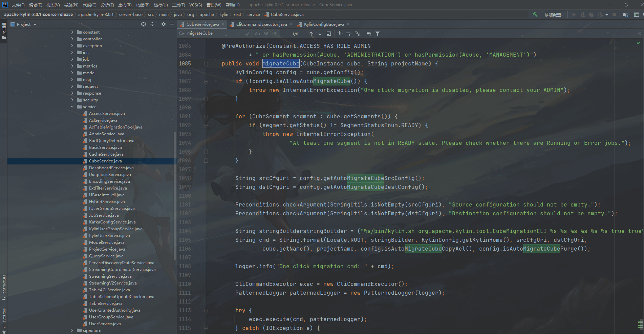Collapse all in Project panel
Screen dimensions: 644x334
[152, 24]
